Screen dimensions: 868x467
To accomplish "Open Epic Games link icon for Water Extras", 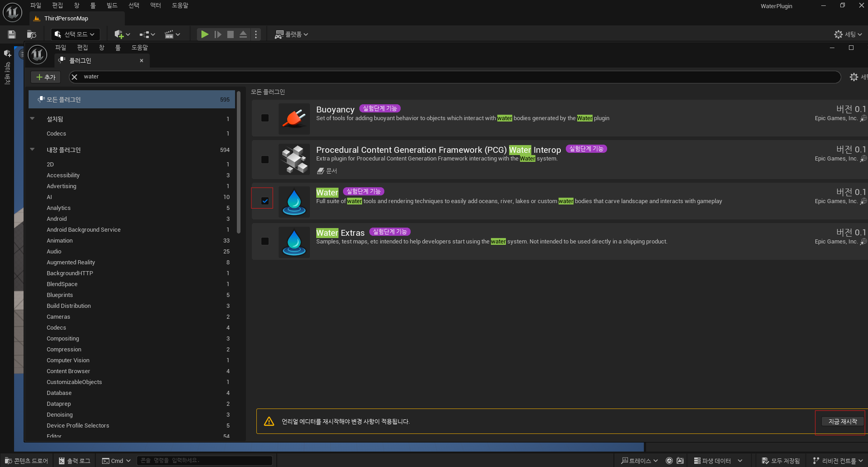I will (863, 242).
